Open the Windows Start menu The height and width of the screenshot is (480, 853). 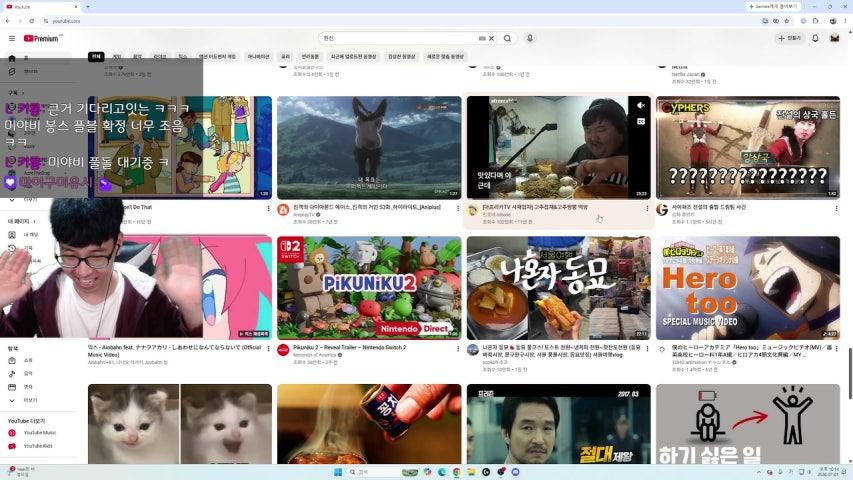point(338,472)
